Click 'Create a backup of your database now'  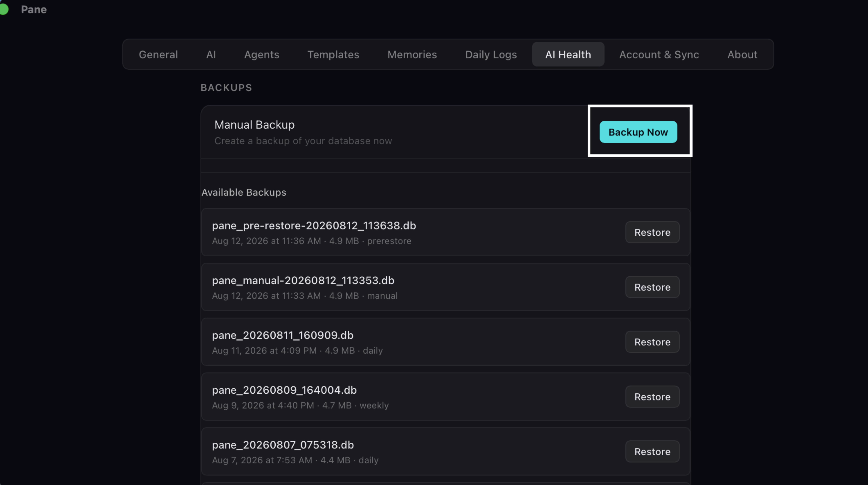[x=303, y=141]
